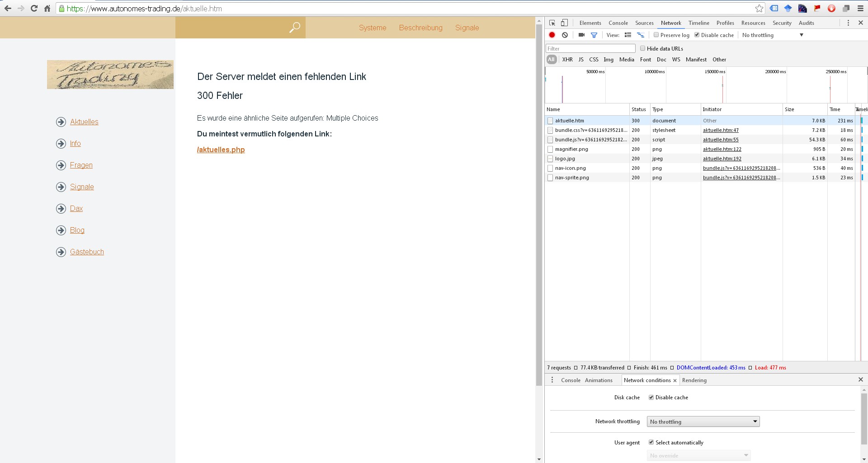The image size is (868, 463).
Task: Open the Animations drawer tab
Action: pyautogui.click(x=599, y=380)
